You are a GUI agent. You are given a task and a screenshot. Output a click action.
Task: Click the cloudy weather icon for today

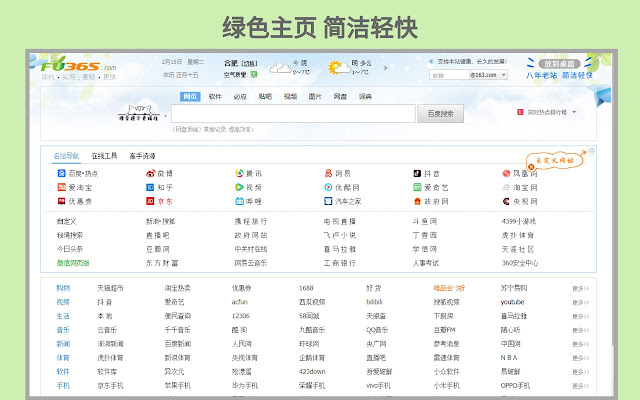(280, 68)
